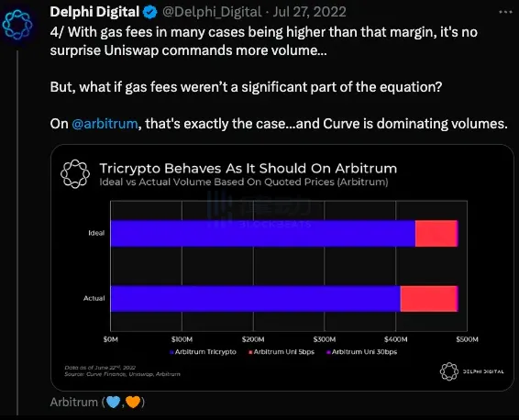Image resolution: width=519 pixels, height=420 pixels.
Task: Click the Arbitrum Tricrypto legend marker
Action: tap(171, 352)
